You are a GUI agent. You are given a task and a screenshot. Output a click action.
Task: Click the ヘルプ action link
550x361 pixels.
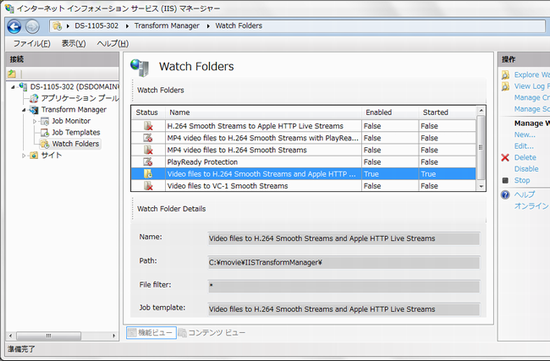[x=524, y=194]
